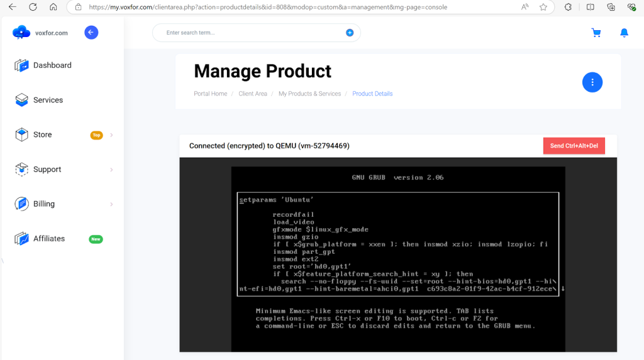
Task: Open the shopping cart icon
Action: (596, 33)
